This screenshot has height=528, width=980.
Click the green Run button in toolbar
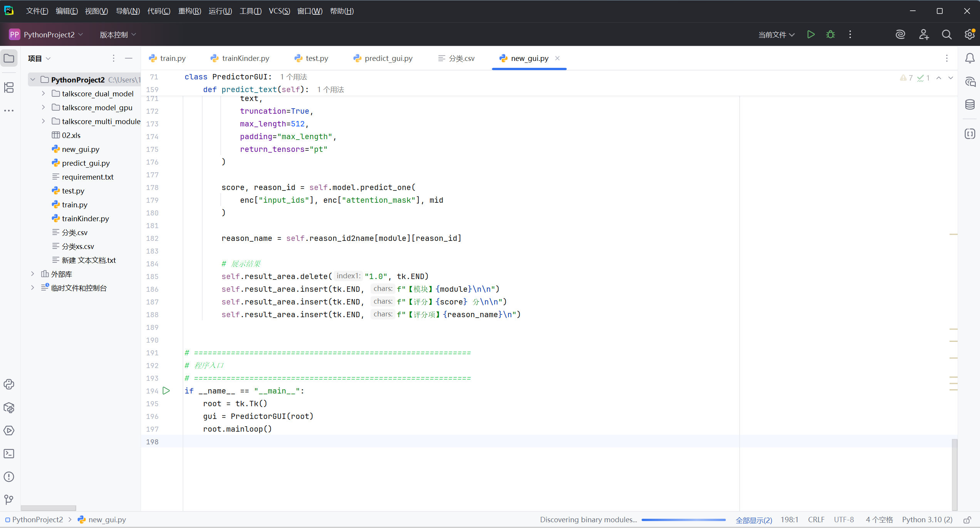coord(811,35)
